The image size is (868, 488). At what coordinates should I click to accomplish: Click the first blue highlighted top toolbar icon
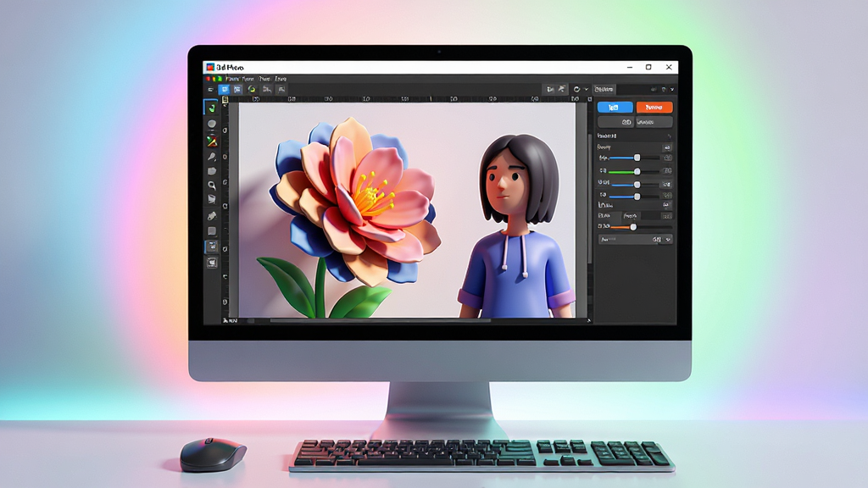[224, 89]
